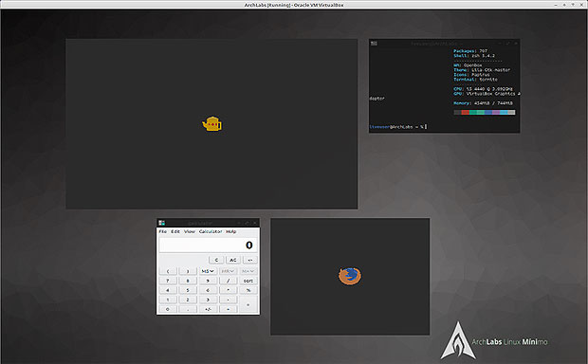Select the large teapot window preview

(x=211, y=124)
